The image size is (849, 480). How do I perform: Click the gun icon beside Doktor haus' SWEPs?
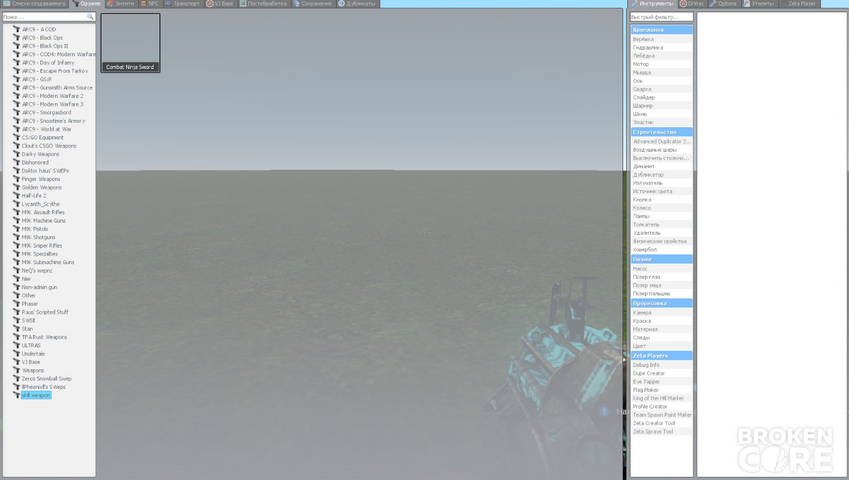[x=16, y=170]
